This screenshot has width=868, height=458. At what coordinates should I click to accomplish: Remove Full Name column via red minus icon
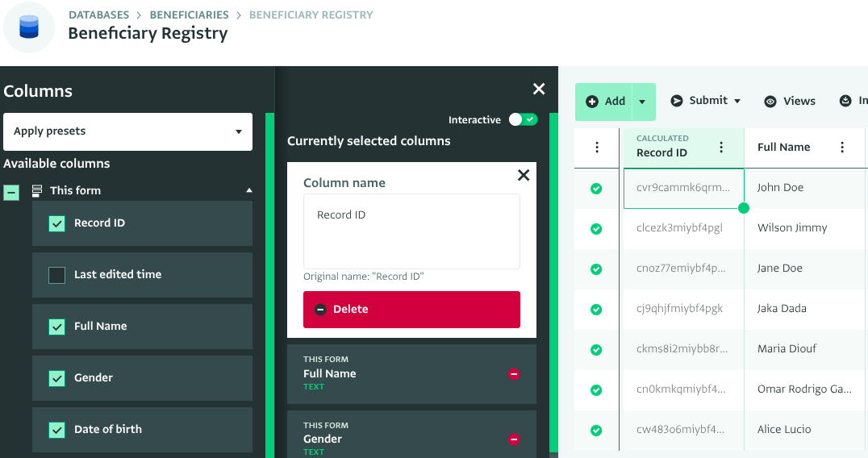514,374
